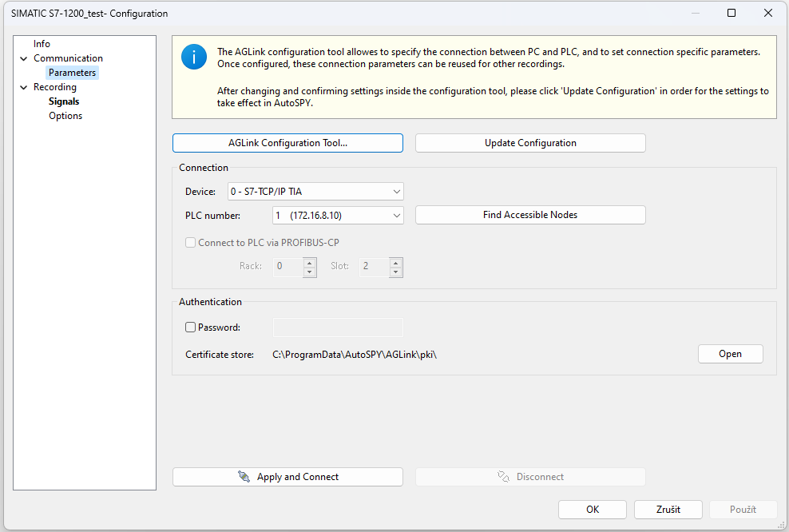The width and height of the screenshot is (789, 532).
Task: Decrease the Slot value
Action: pyautogui.click(x=396, y=272)
